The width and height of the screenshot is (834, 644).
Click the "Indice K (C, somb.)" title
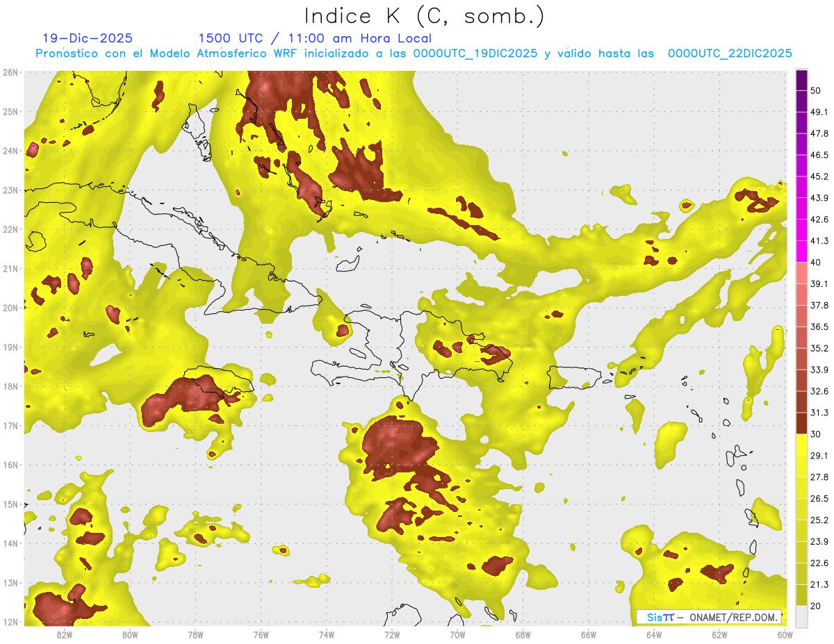[424, 16]
